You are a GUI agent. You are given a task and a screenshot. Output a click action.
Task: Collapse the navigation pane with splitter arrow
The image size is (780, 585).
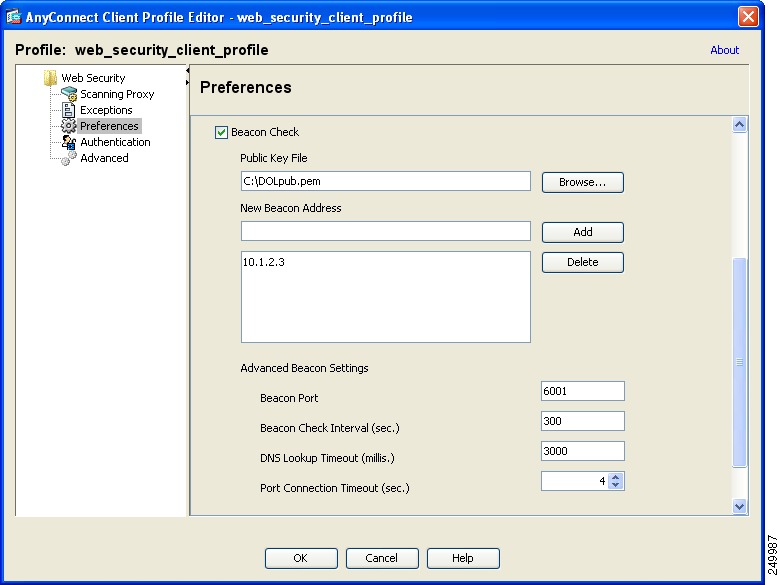pyautogui.click(x=188, y=71)
